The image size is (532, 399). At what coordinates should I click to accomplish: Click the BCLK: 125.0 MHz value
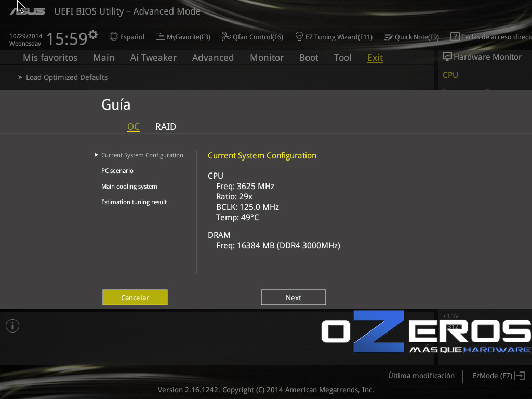(247, 207)
